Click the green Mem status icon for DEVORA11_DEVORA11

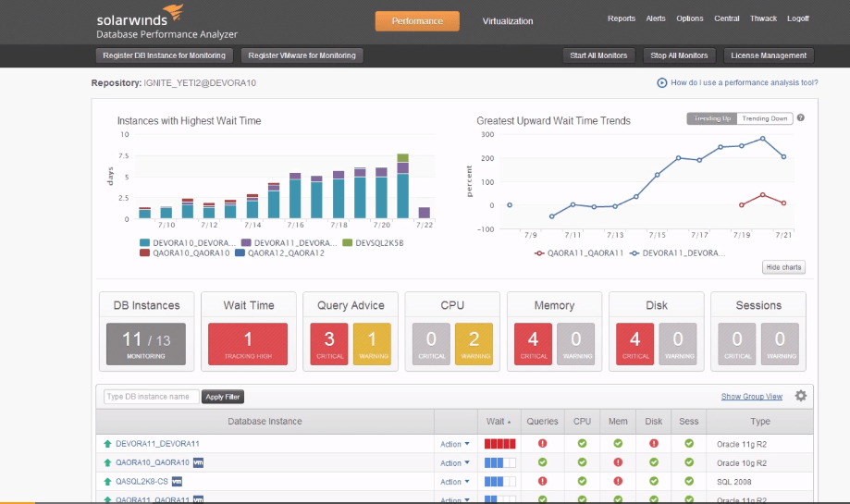tap(618, 443)
